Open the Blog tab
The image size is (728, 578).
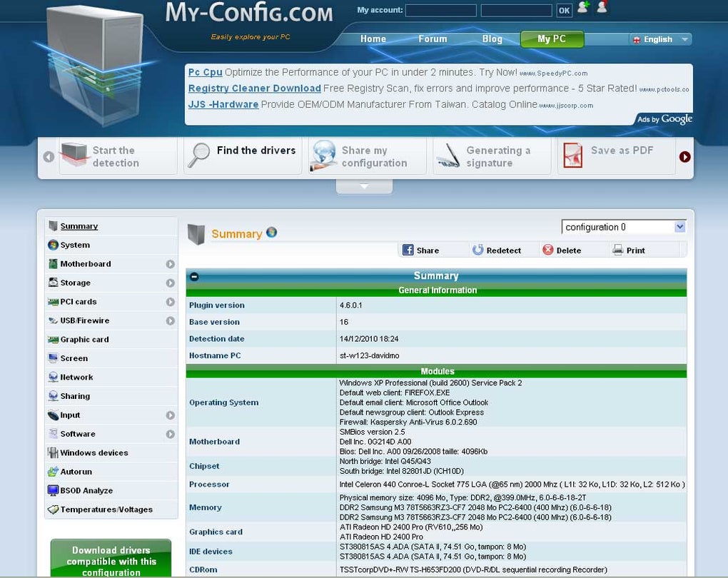click(492, 39)
